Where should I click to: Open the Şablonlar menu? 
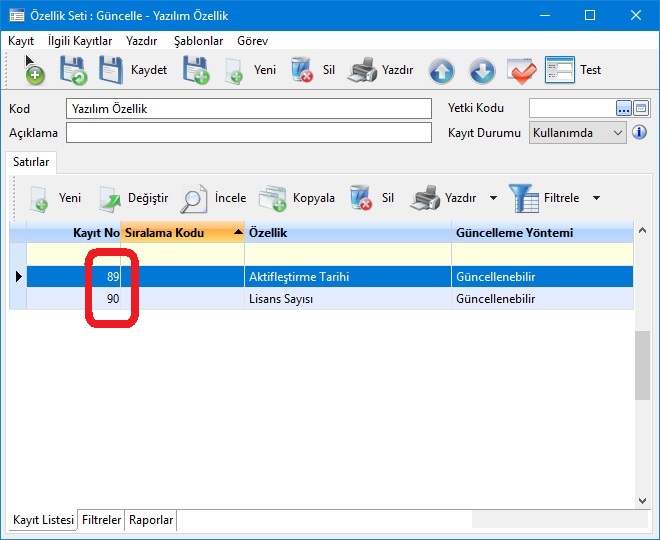point(198,41)
